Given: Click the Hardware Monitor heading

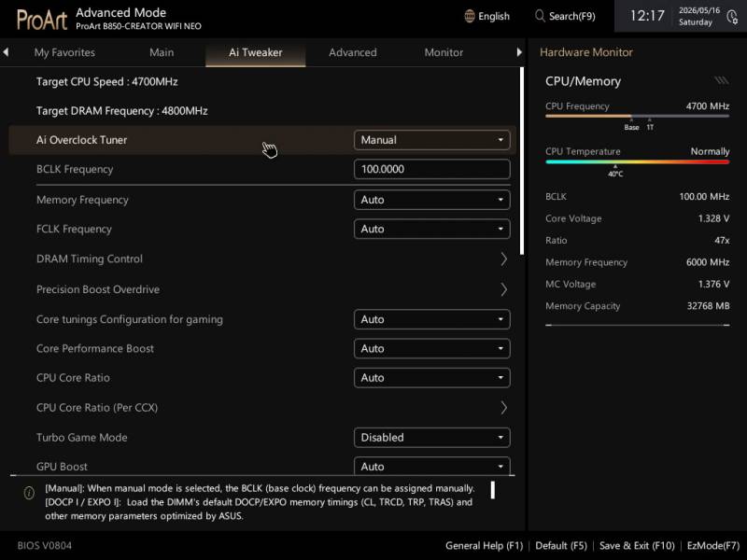Looking at the screenshot, I should (x=586, y=52).
